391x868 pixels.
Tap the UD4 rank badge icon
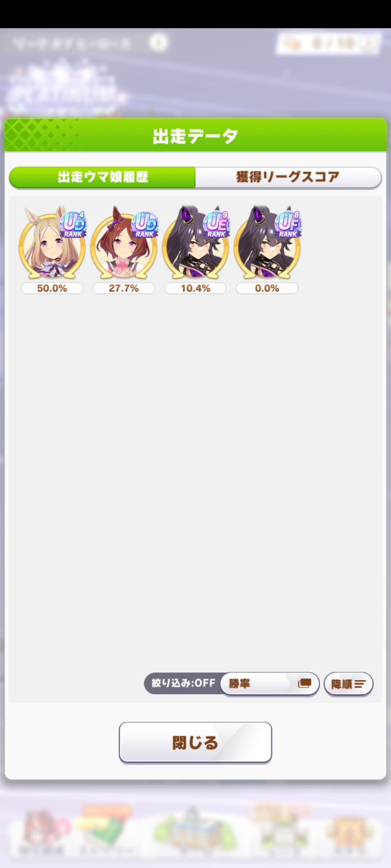pyautogui.click(x=73, y=224)
